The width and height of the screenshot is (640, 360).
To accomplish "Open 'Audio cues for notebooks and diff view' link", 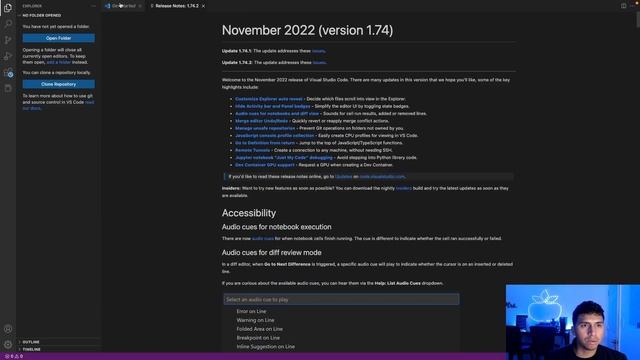I will (277, 113).
